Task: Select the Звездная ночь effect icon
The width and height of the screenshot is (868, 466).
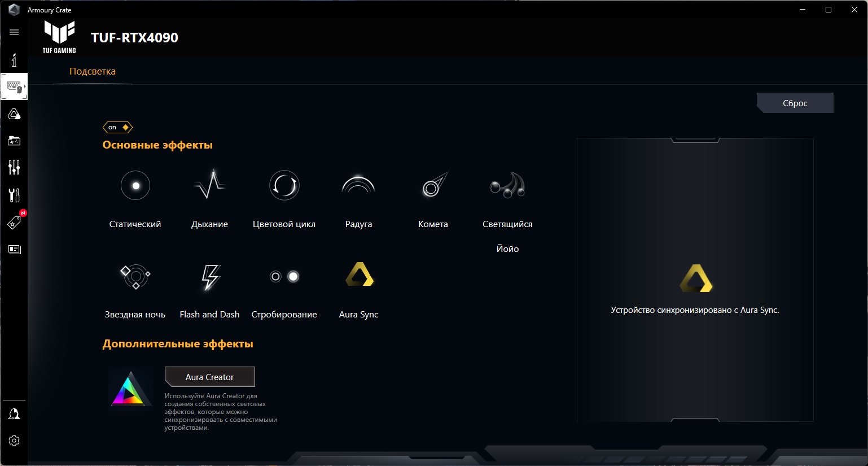Action: (x=135, y=276)
